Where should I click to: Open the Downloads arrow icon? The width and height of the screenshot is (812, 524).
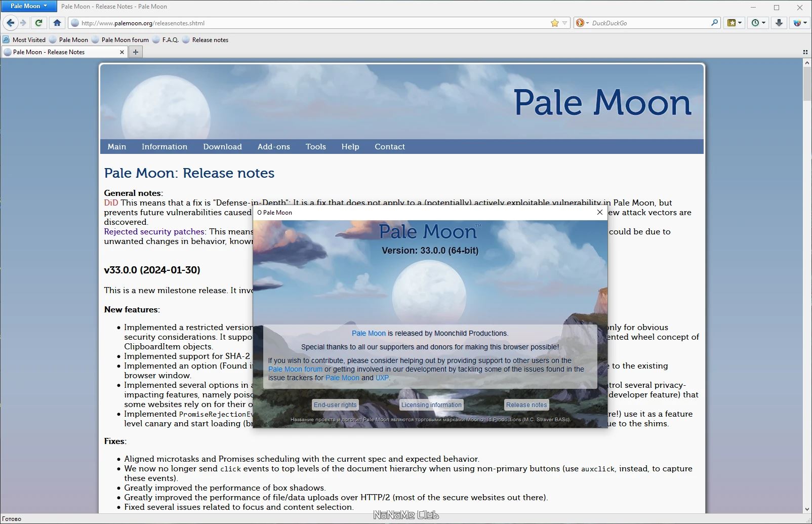(x=779, y=23)
